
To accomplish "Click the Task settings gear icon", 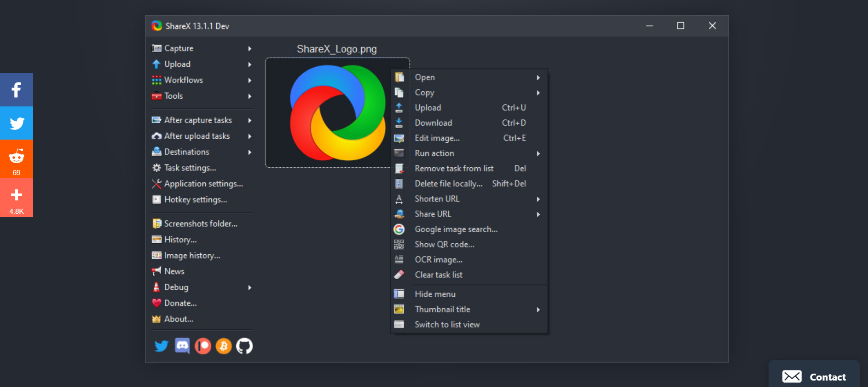I will pyautogui.click(x=156, y=168).
